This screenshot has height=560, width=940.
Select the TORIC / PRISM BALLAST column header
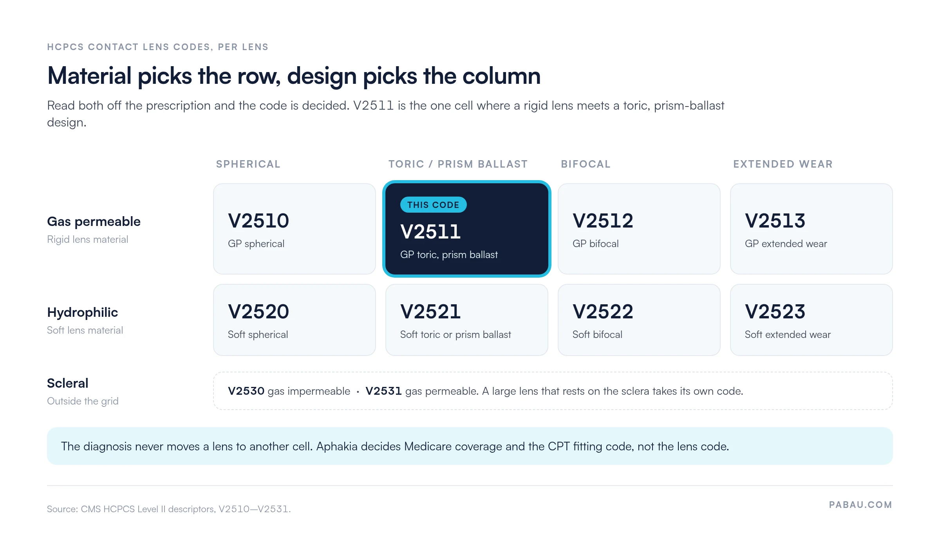(x=458, y=164)
